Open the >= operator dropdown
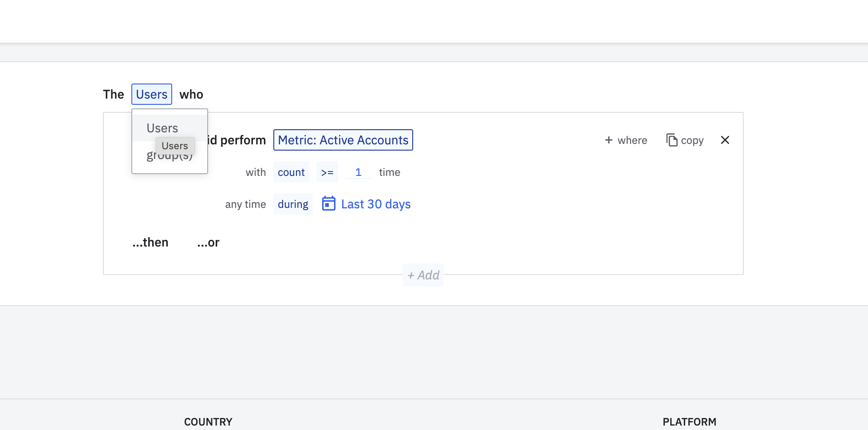Screen dimensions: 868x430 tap(327, 172)
